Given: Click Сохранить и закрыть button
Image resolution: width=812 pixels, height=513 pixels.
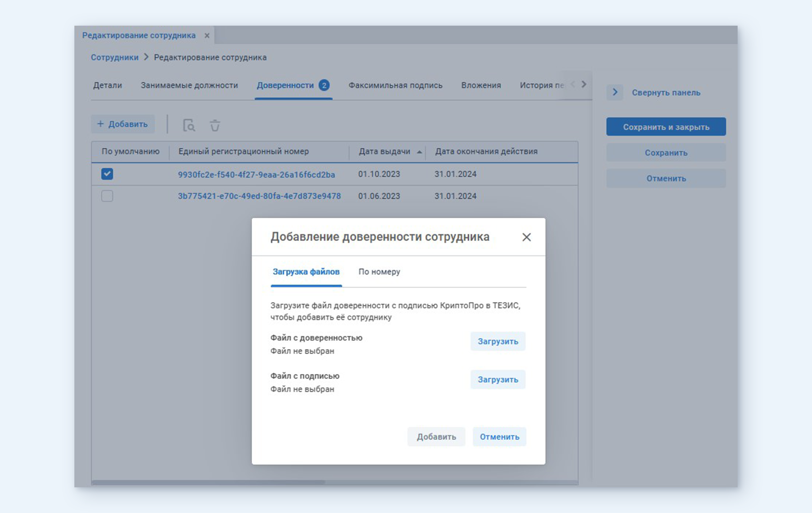Looking at the screenshot, I should 666,127.
